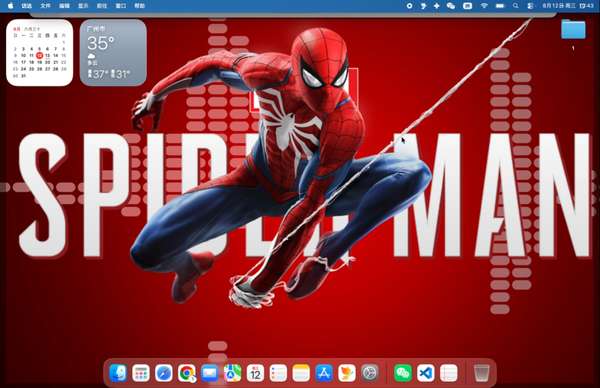
Task: Open the calendar widget on the desktop
Action: click(39, 52)
